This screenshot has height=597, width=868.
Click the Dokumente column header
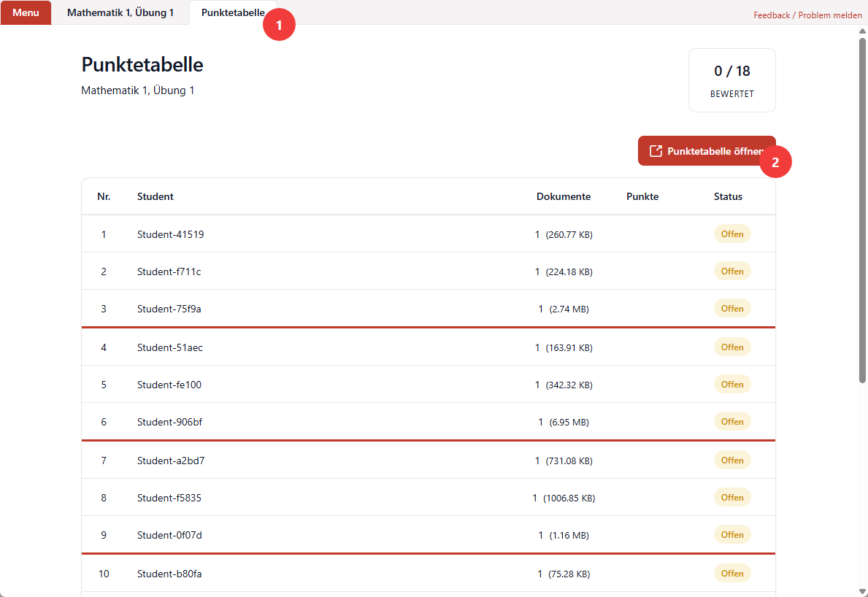564,196
